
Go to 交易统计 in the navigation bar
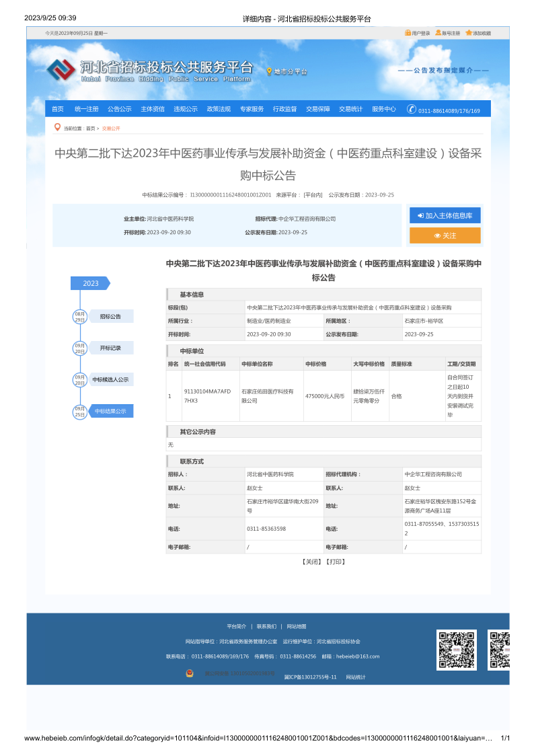(350, 109)
